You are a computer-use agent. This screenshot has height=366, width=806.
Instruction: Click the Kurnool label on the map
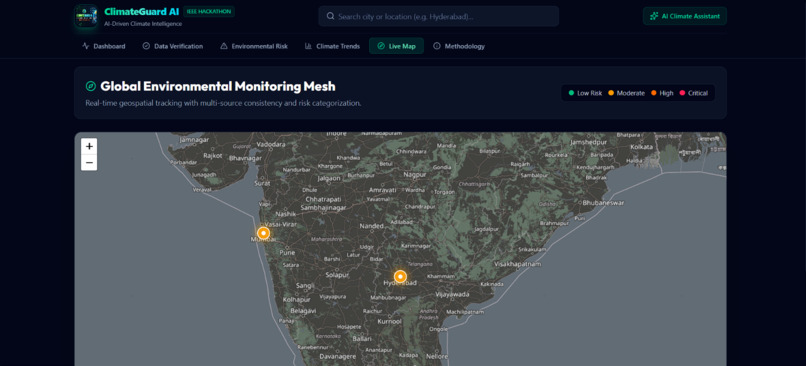389,321
